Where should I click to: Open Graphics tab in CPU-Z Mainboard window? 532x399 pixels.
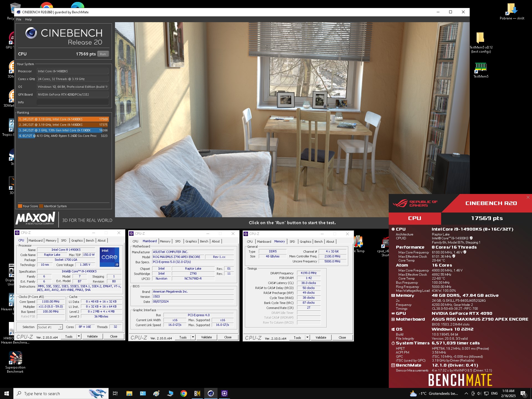pyautogui.click(x=191, y=241)
